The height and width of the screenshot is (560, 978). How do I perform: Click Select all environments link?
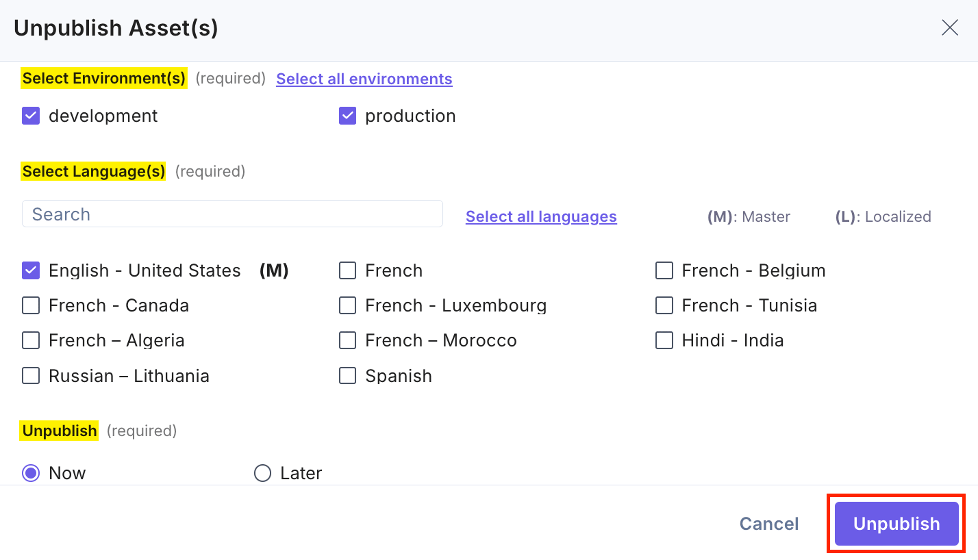coord(364,79)
